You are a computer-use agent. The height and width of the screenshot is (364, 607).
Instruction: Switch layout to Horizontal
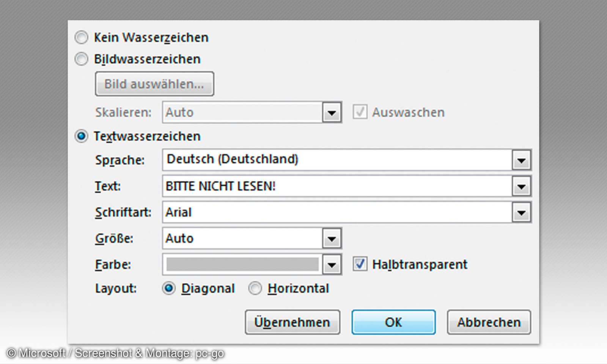(x=255, y=288)
